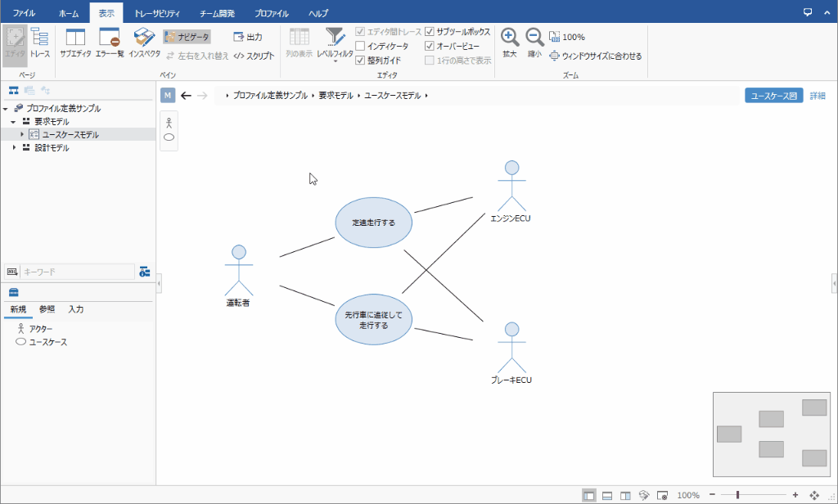The height and width of the screenshot is (504, 838).
Task: Uncheck the 整列ガイド checkbox
Action: pyautogui.click(x=361, y=60)
